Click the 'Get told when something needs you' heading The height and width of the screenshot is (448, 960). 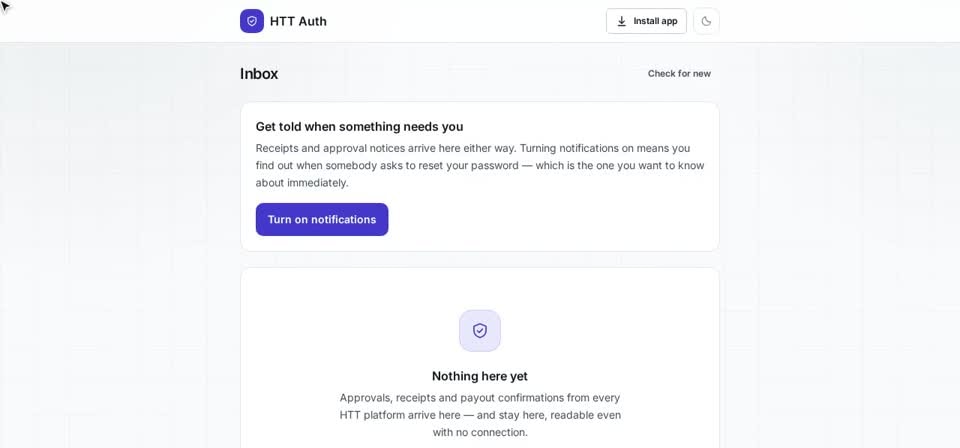(x=359, y=127)
